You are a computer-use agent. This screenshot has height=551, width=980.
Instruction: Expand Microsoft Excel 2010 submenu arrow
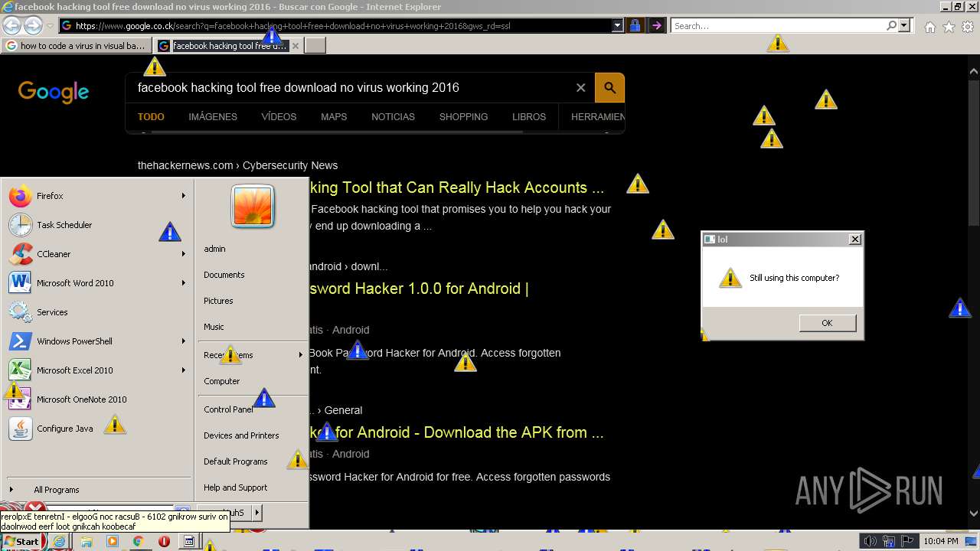184,370
